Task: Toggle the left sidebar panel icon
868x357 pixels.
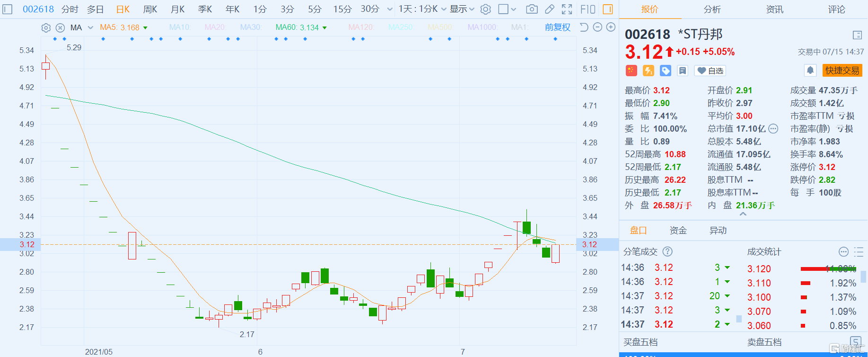Action: 8,9
